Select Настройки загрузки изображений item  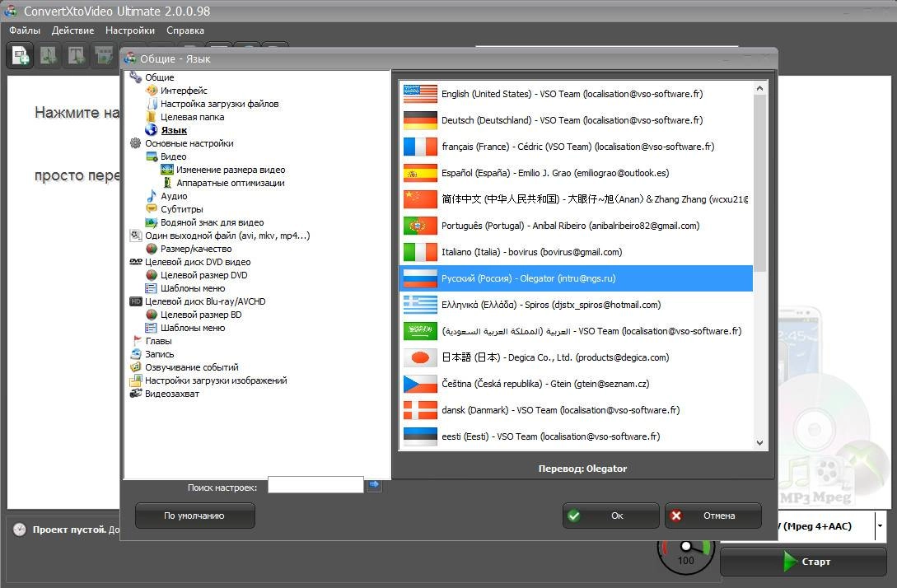[x=217, y=380]
